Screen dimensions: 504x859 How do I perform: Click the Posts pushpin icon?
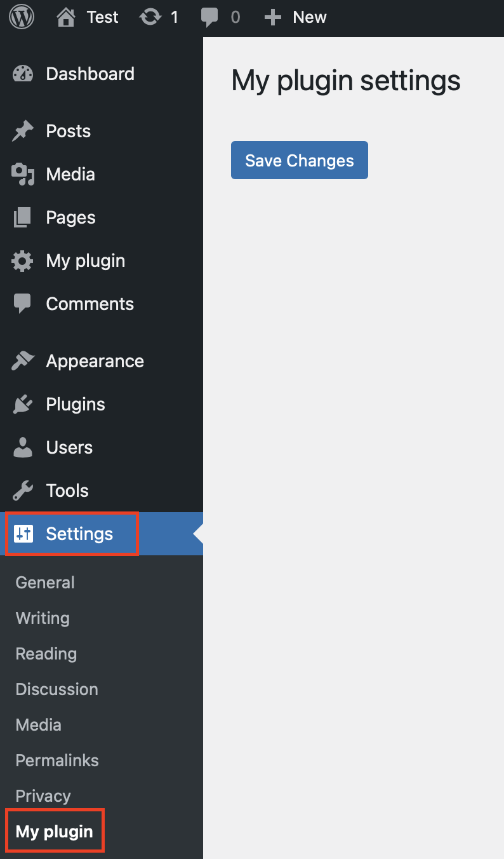[x=22, y=132]
